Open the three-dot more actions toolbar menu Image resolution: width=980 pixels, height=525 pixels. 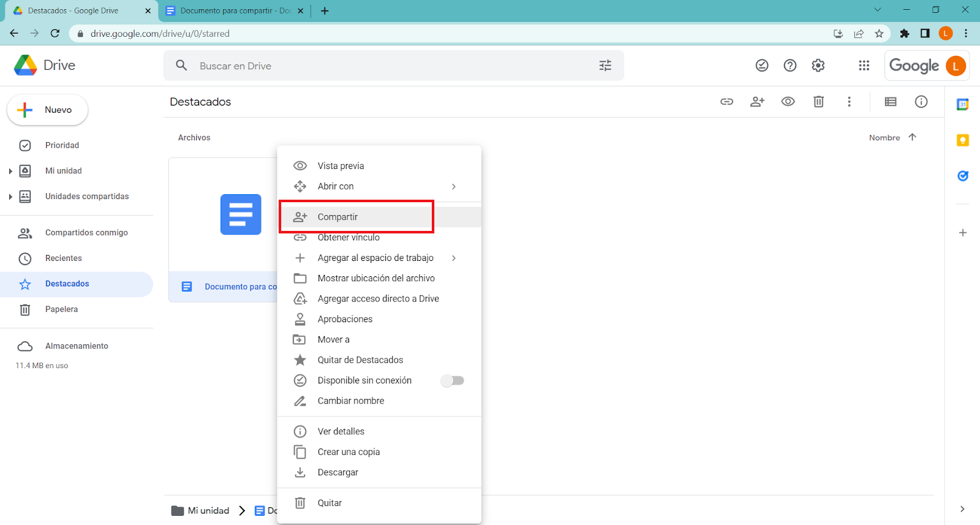849,102
